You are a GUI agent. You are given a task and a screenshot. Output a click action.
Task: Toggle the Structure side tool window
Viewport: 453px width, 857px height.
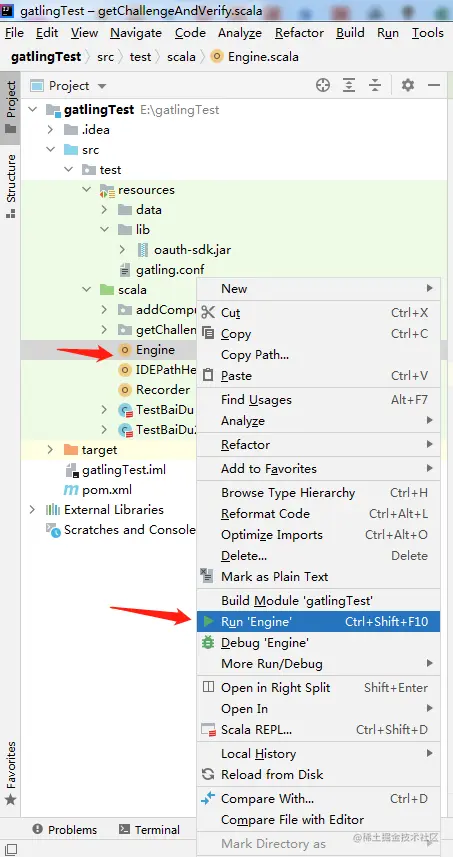tap(10, 186)
